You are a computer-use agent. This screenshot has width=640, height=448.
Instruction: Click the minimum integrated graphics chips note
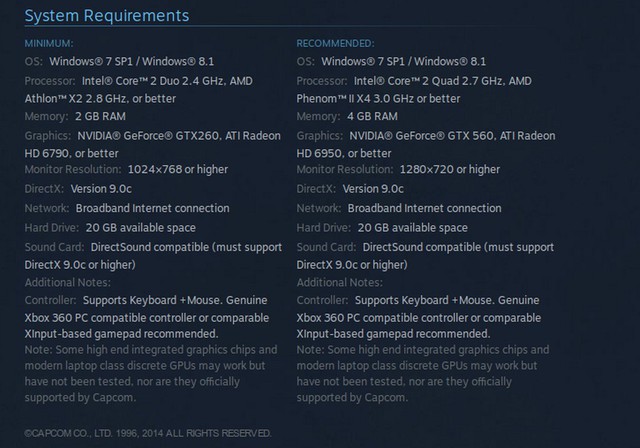[151, 374]
